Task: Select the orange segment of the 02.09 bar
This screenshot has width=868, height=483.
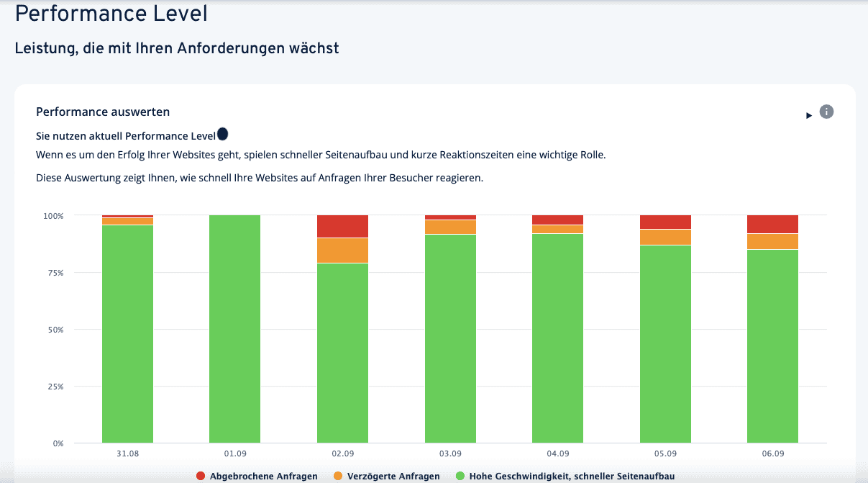Action: tap(342, 250)
